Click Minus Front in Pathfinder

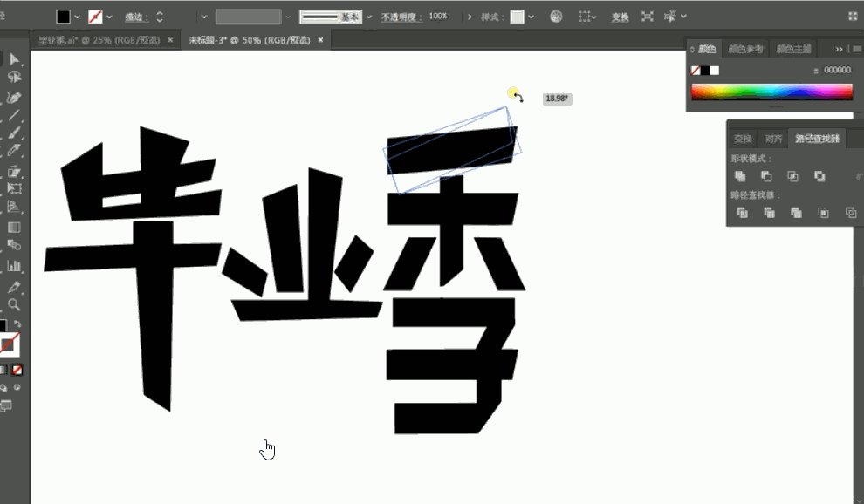click(x=766, y=176)
